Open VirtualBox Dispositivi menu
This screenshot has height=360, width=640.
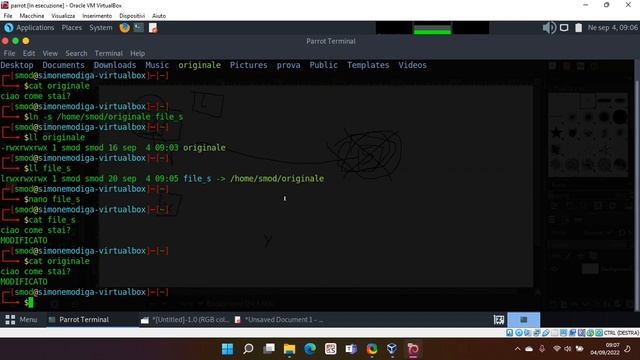pos(132,16)
